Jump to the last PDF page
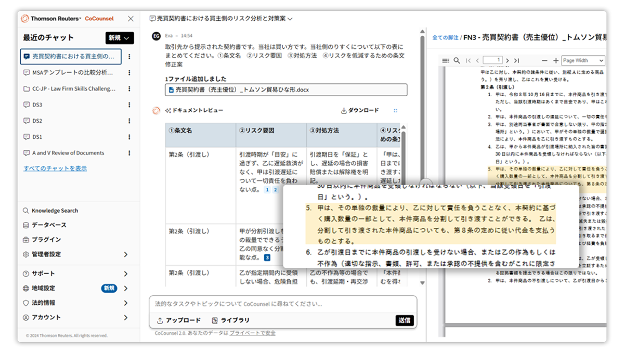Viewport: 624px width, 364px height. click(516, 60)
